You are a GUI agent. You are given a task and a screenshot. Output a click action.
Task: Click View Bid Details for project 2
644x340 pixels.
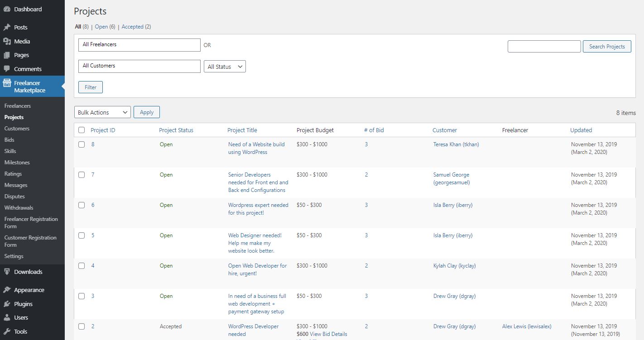click(328, 334)
